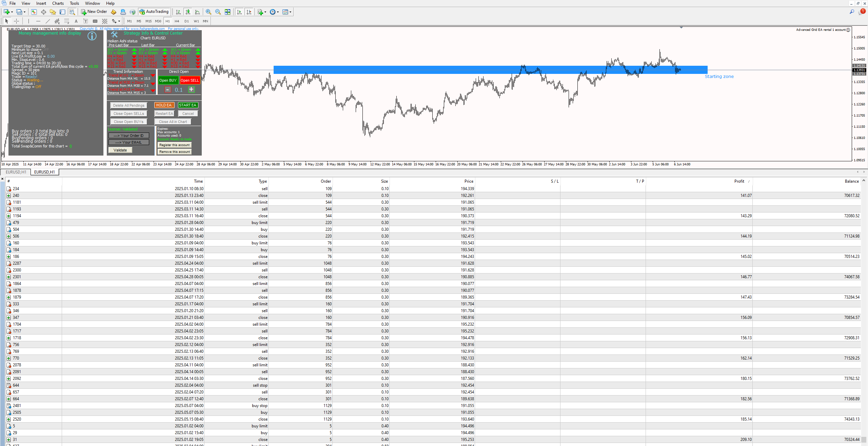Click the START EA button
The image size is (868, 446).
point(188,105)
